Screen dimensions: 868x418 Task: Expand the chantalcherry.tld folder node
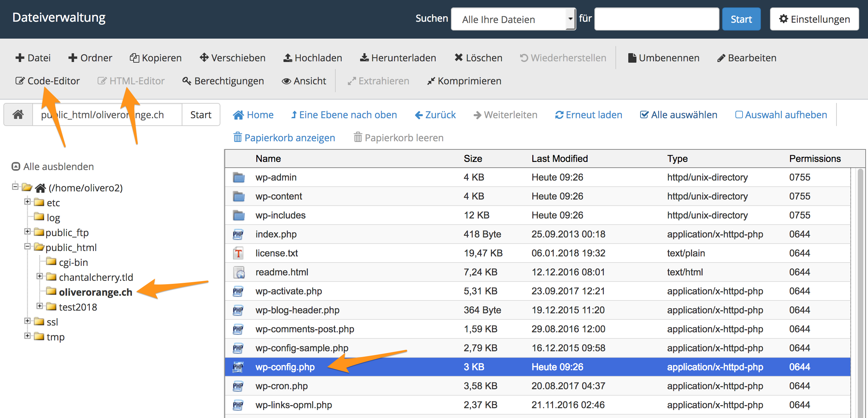[40, 276]
